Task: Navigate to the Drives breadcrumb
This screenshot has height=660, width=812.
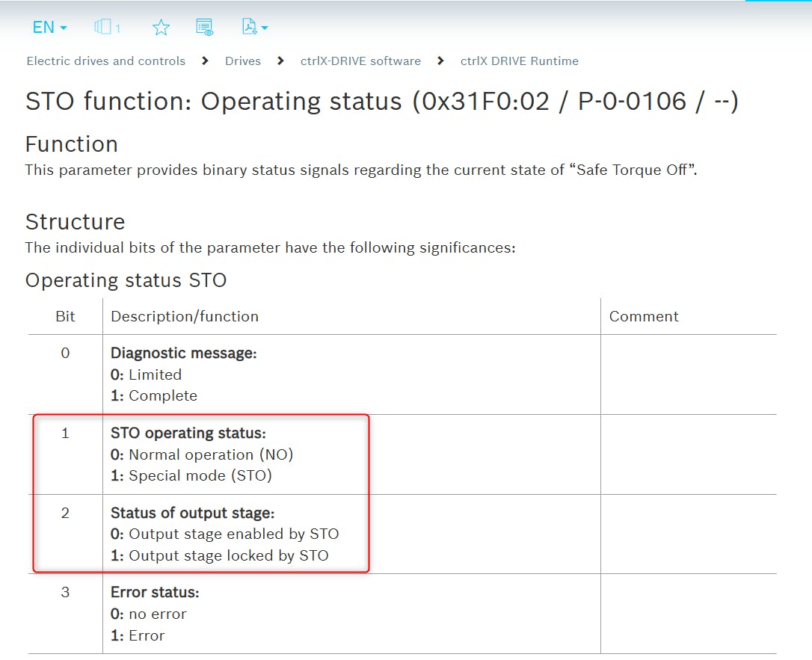Action: (x=242, y=61)
